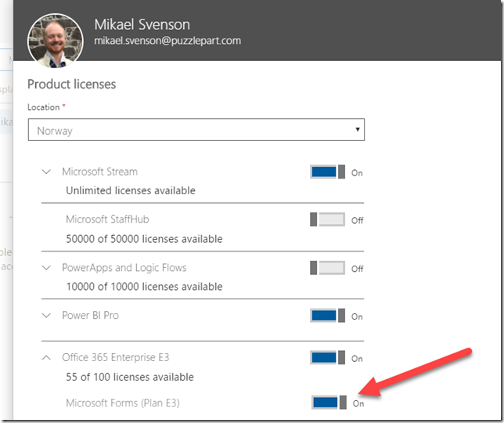Click '50000 of 50000 licenses available' text
The height and width of the screenshot is (423, 504).
point(144,239)
